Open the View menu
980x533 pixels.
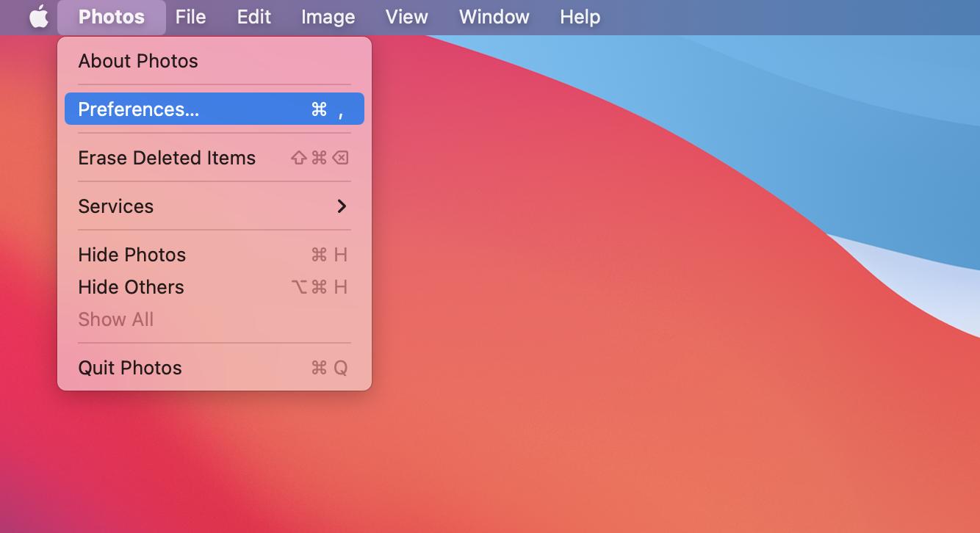(406, 16)
